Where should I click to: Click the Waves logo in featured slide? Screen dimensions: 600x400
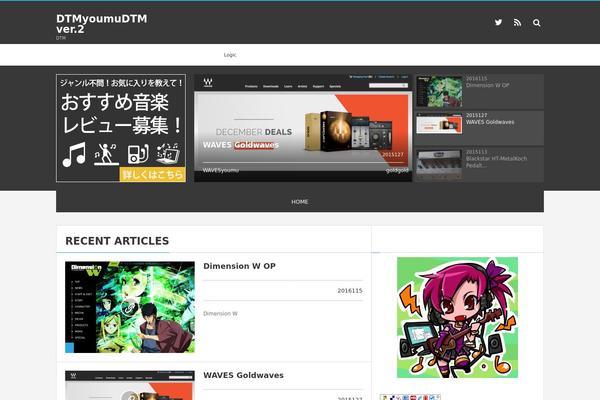208,82
